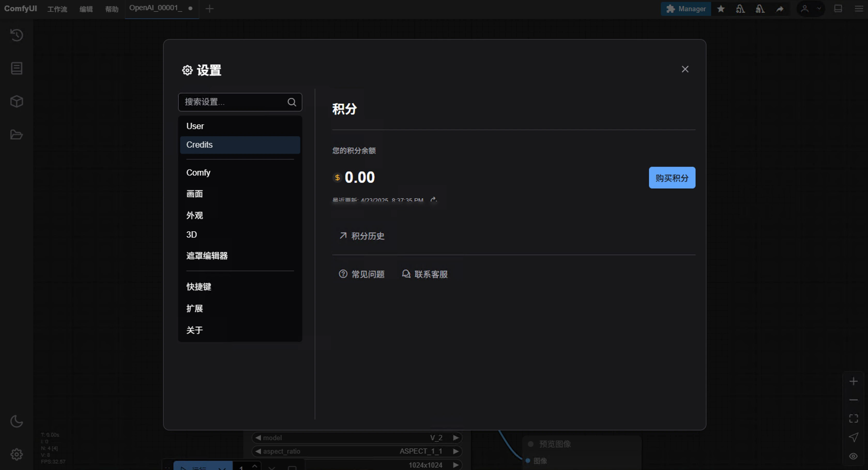Screen dimensions: 868x470
Task: Toggle dark theme with the moon icon
Action: click(17, 421)
